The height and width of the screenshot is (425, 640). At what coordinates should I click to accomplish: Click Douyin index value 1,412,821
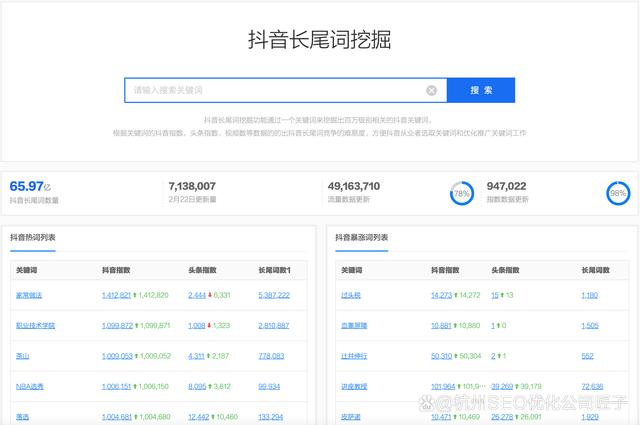click(x=116, y=295)
